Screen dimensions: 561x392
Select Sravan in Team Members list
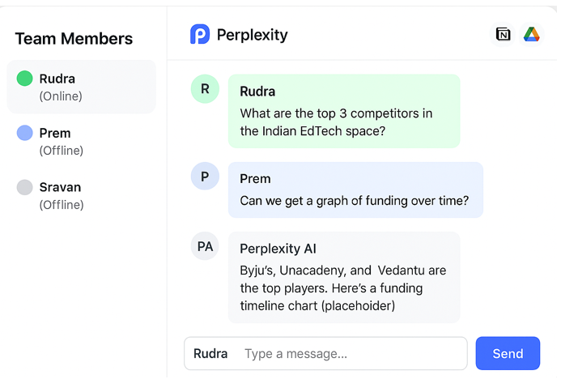pos(81,195)
